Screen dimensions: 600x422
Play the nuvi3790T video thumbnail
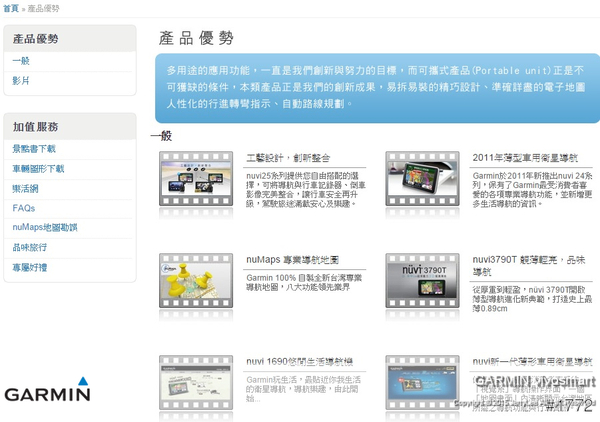[x=422, y=280]
